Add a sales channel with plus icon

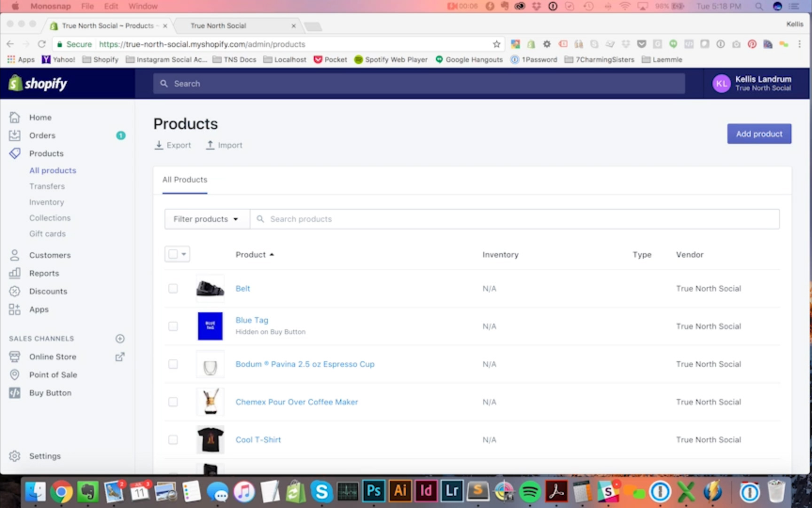120,339
